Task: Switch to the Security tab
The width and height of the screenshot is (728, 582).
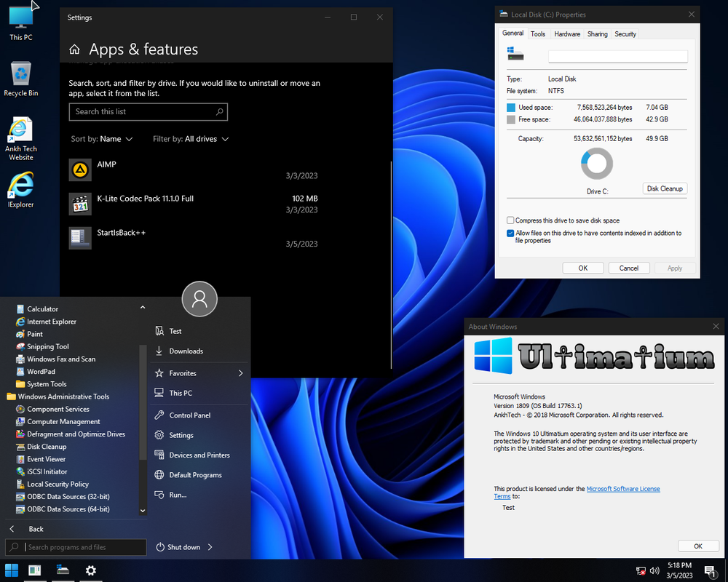Action: 625,34
